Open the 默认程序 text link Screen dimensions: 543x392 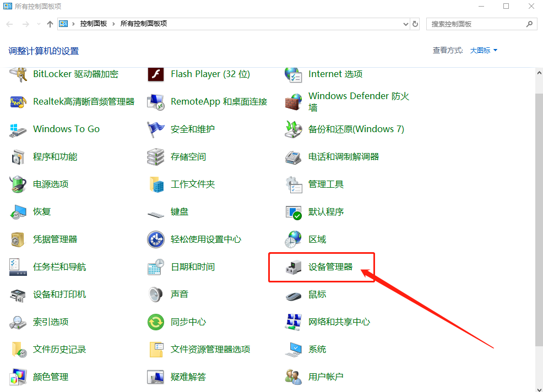click(326, 212)
